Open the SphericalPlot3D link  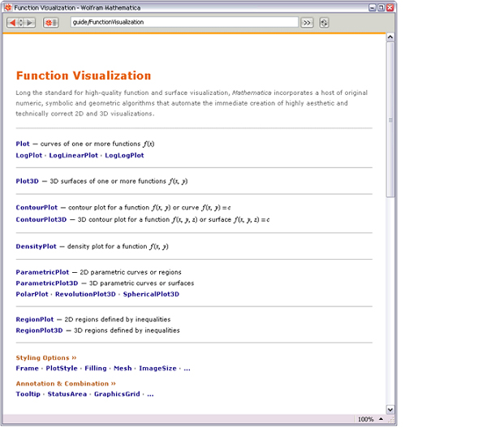pos(151,294)
